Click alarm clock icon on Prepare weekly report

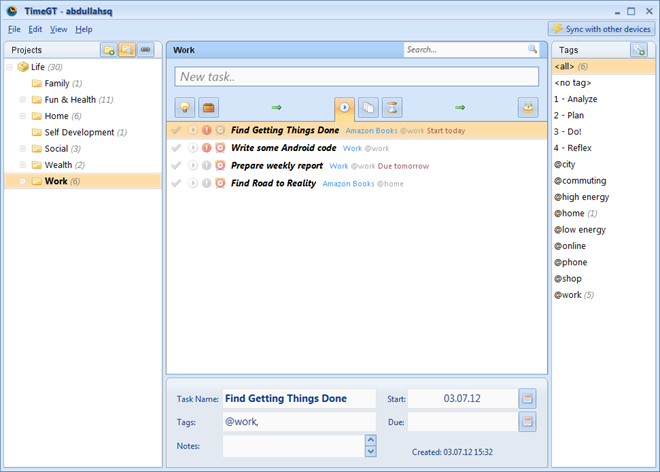(x=220, y=165)
